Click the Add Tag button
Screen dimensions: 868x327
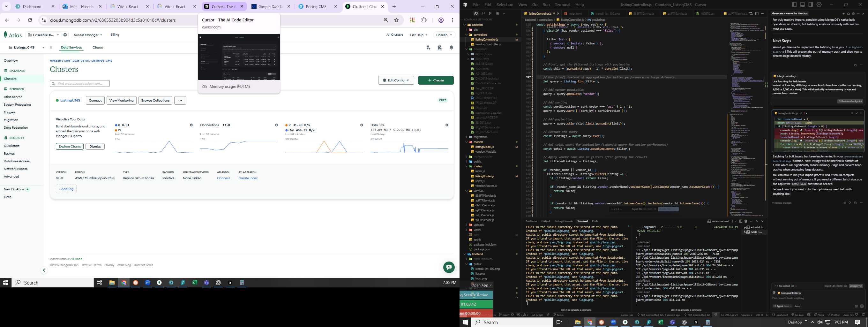[66, 189]
